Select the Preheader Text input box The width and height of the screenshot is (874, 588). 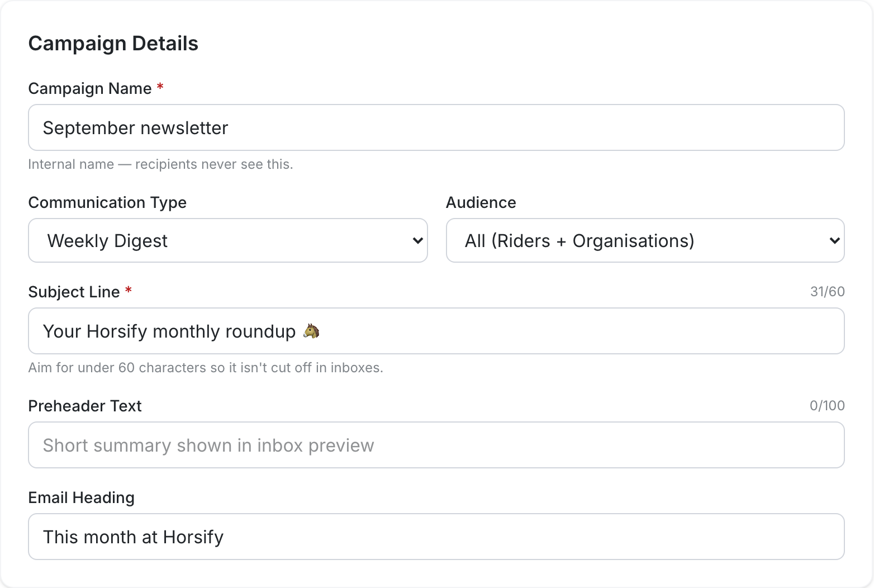tap(436, 445)
